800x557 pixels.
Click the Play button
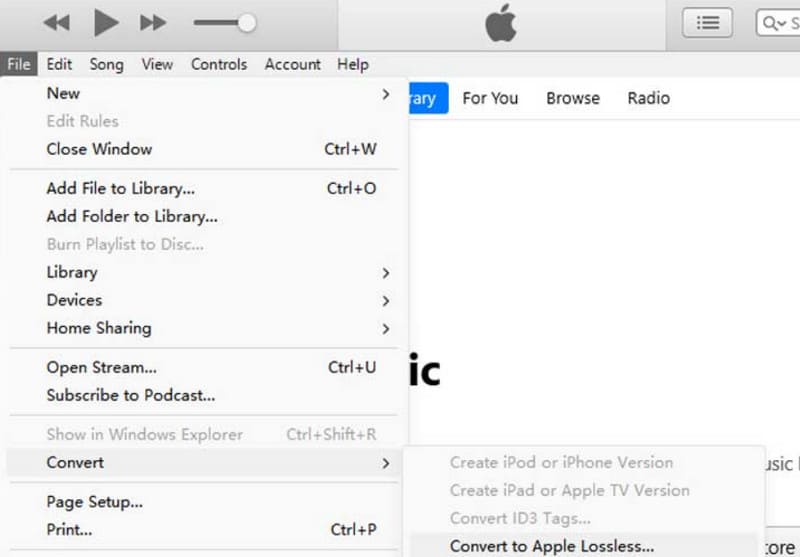106,22
